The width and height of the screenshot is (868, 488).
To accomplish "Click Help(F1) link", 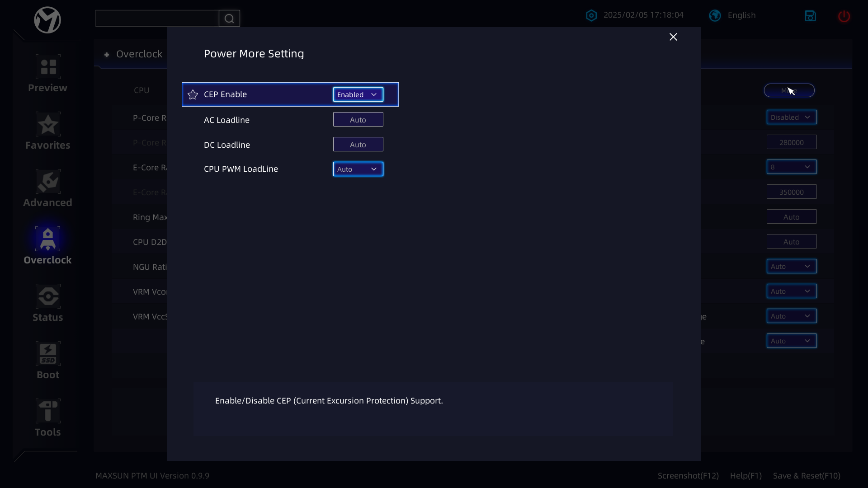I will 745,476.
